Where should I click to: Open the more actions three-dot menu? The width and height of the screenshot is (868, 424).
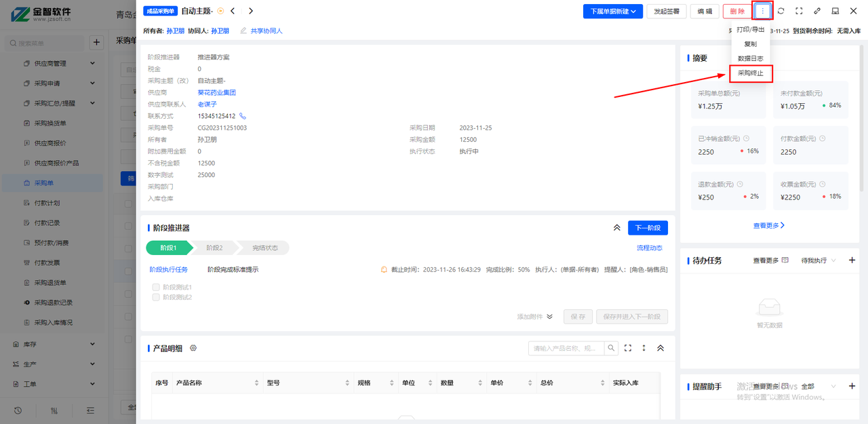click(x=764, y=11)
